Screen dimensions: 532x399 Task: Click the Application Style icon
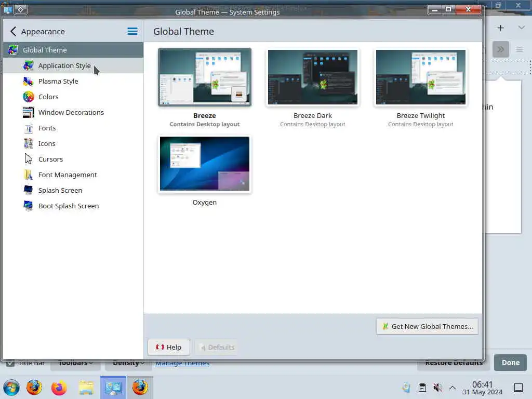coord(29,65)
